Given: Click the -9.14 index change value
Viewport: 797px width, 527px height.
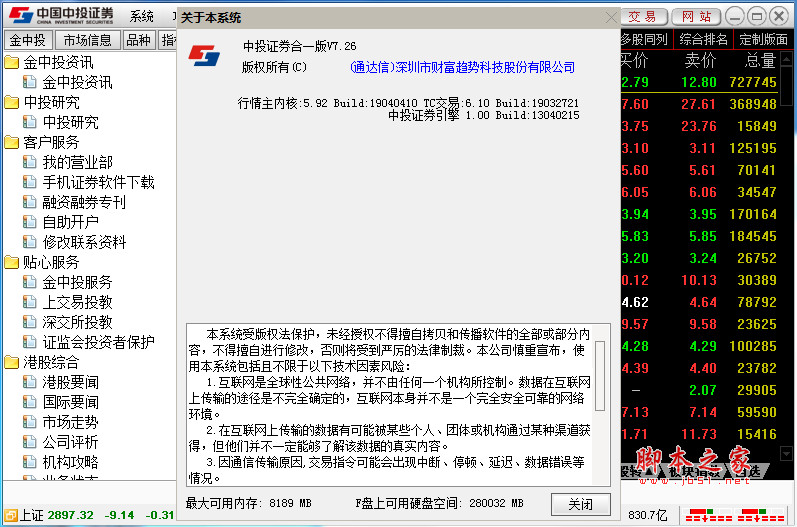Looking at the screenshot, I should coord(119,515).
